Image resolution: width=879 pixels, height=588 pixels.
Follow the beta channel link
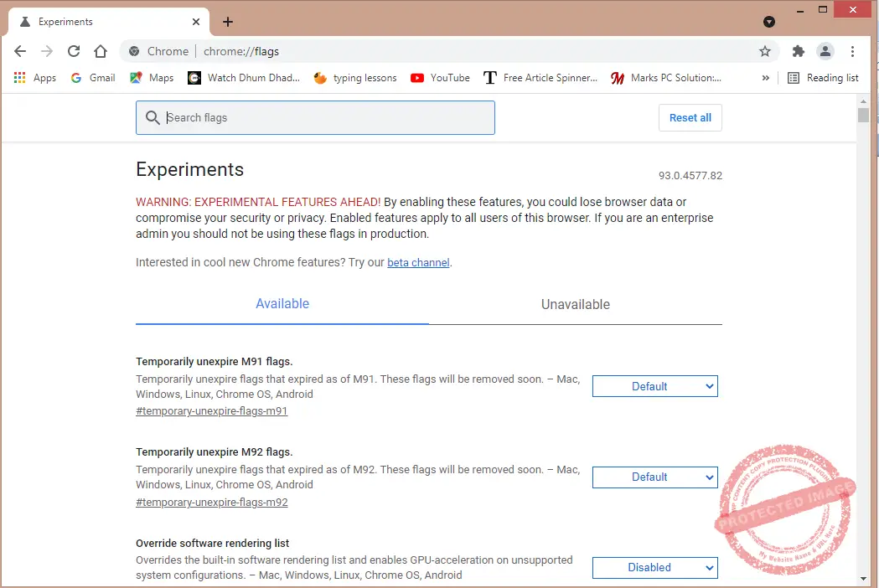click(418, 262)
